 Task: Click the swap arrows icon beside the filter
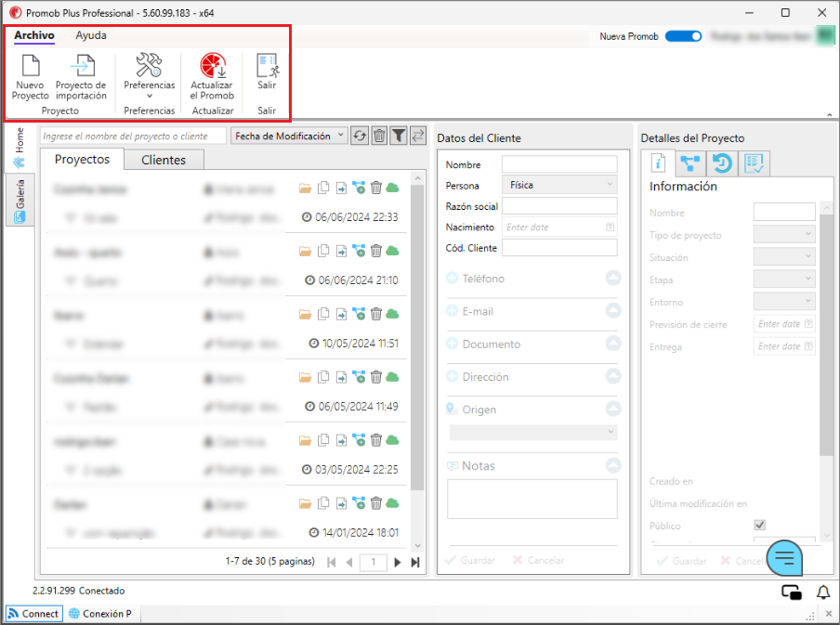[x=417, y=136]
